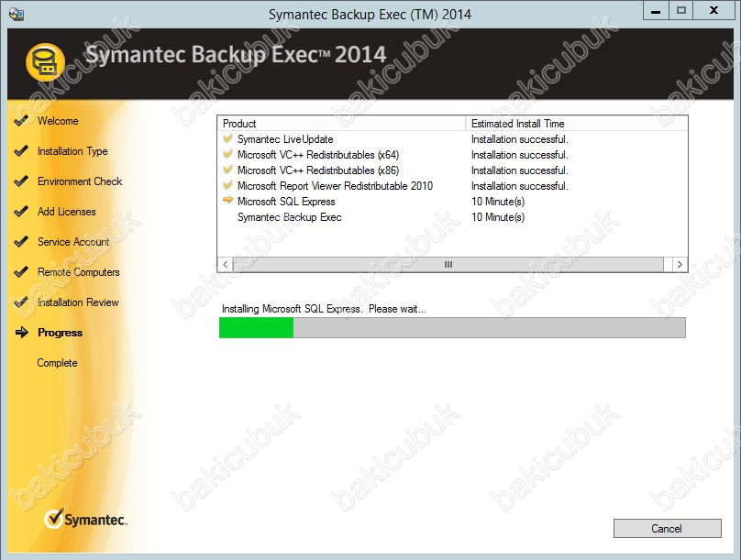
Task: Select Microsoft VC++ Redistributables (x86) row
Action: 452,170
